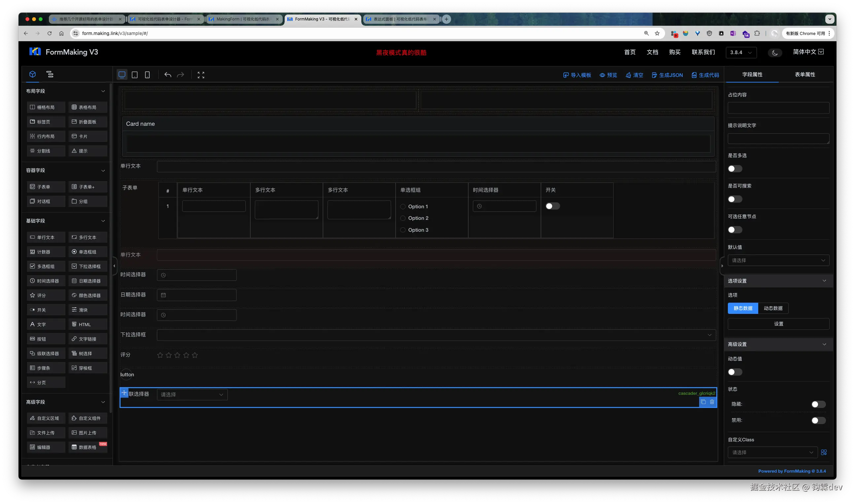Screen dimensions: 855x504
Task: Switch to mobile phone preview icon
Action: point(147,75)
